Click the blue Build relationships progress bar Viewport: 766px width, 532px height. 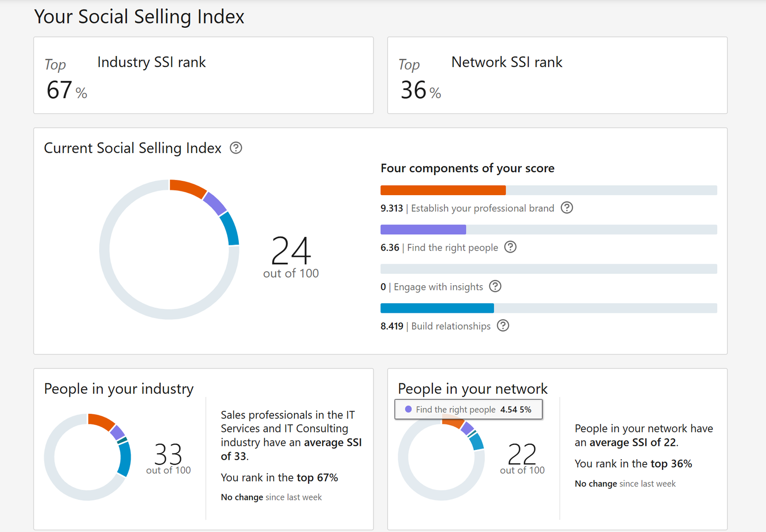click(437, 308)
